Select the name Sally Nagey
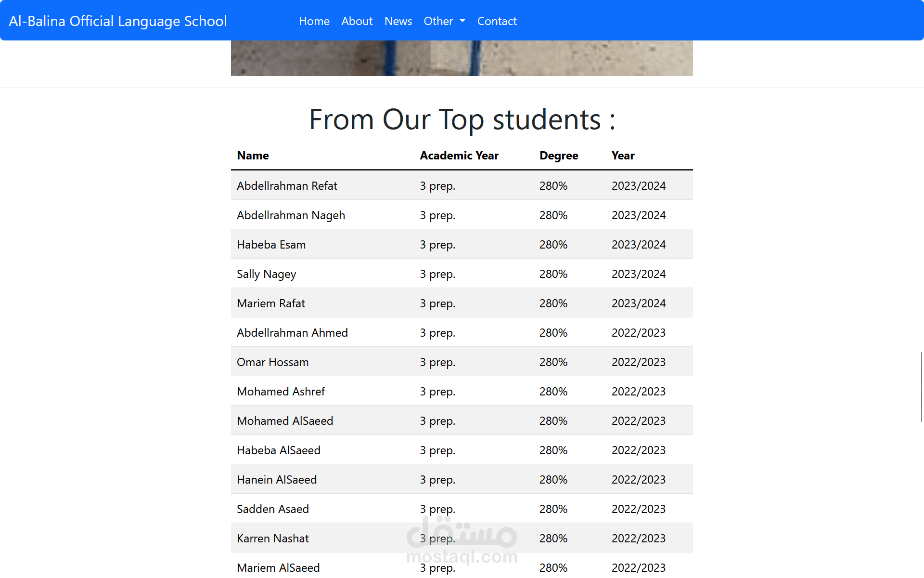 coord(267,274)
